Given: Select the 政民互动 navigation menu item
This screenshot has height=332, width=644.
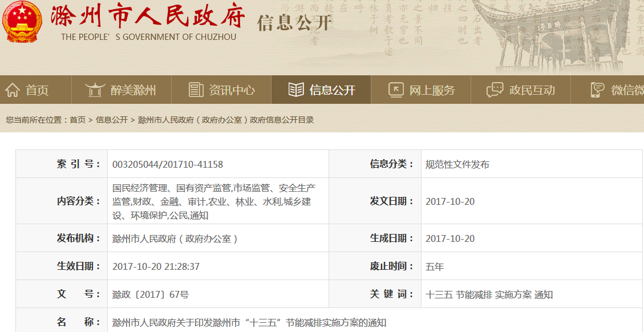Looking at the screenshot, I should [x=532, y=90].
